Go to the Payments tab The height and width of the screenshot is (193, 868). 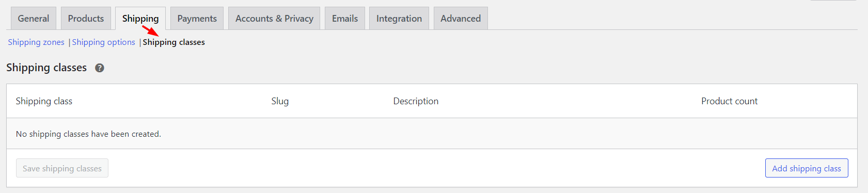pyautogui.click(x=197, y=19)
